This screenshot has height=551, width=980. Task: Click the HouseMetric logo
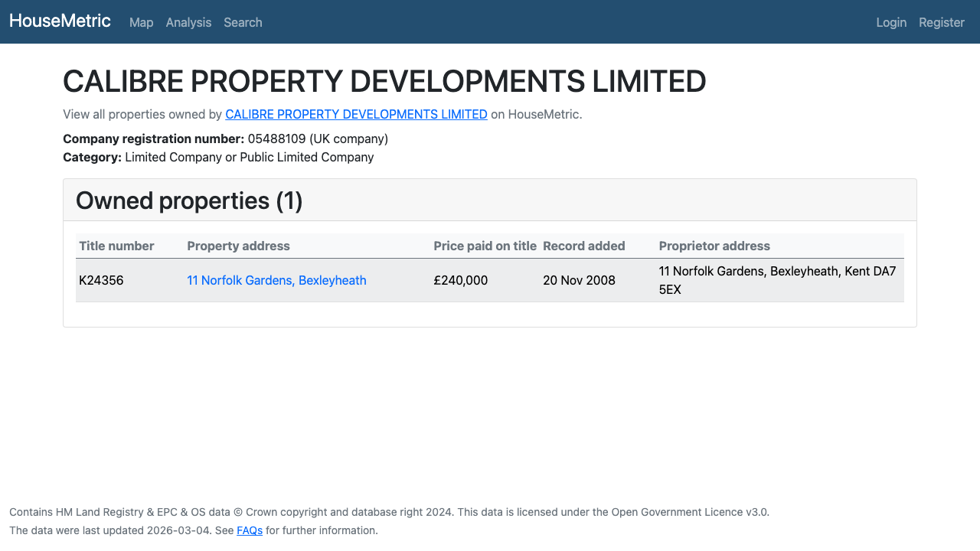(x=60, y=21)
